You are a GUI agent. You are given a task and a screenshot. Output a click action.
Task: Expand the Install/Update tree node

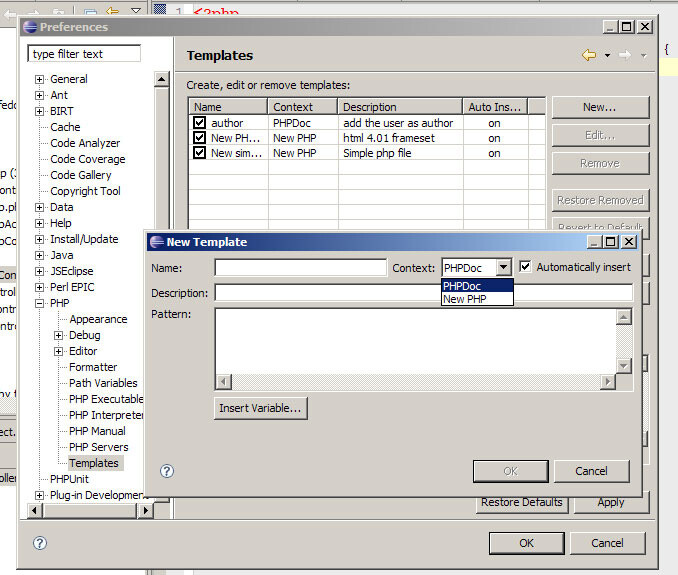[x=39, y=239]
